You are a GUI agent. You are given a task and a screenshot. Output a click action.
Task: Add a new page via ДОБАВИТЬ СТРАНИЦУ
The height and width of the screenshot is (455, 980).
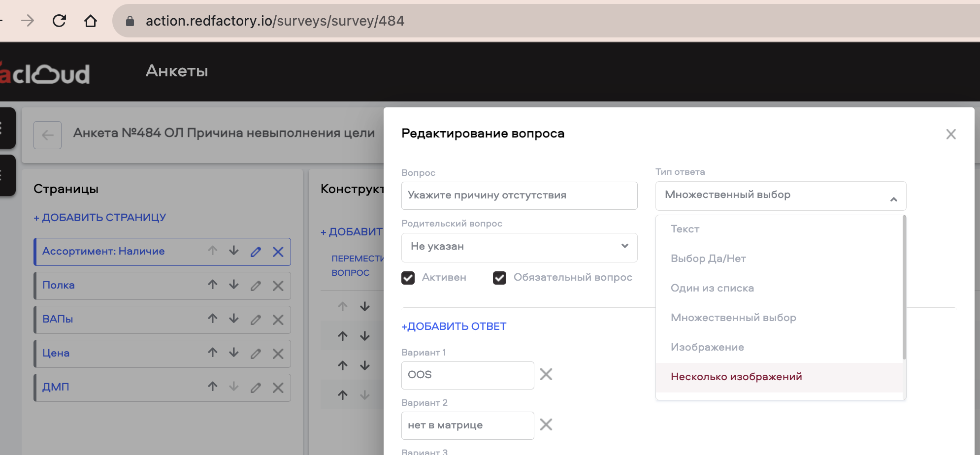coord(99,217)
